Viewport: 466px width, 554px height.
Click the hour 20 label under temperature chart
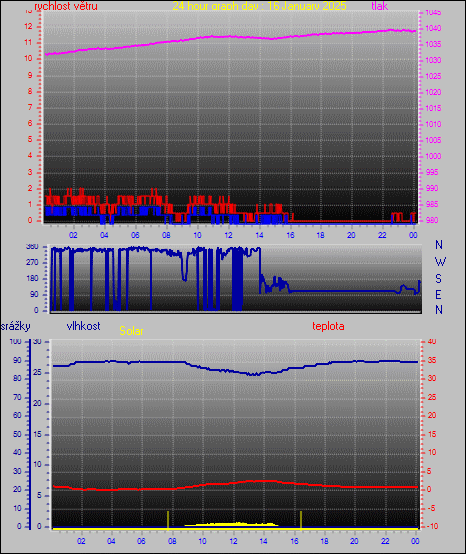tap(354, 541)
